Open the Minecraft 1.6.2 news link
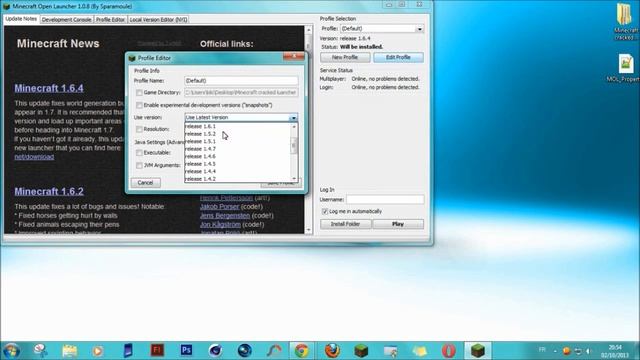Image resolution: width=640 pixels, height=360 pixels. click(49, 191)
